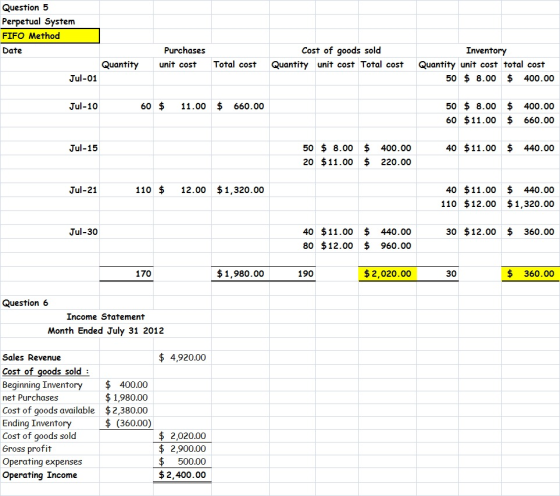Screen dimensions: 560x496
Task: Click Purchases total $1,980.00 in totals row
Action: pyautogui.click(x=240, y=274)
